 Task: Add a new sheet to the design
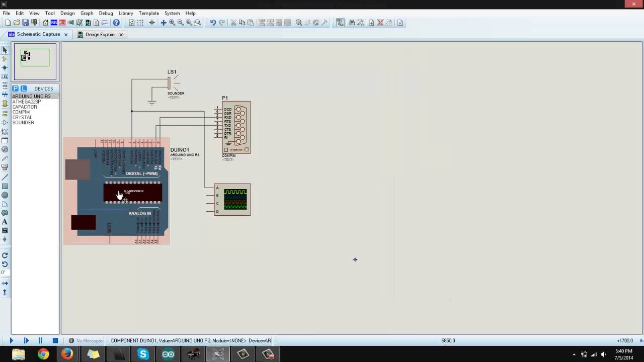click(x=371, y=23)
